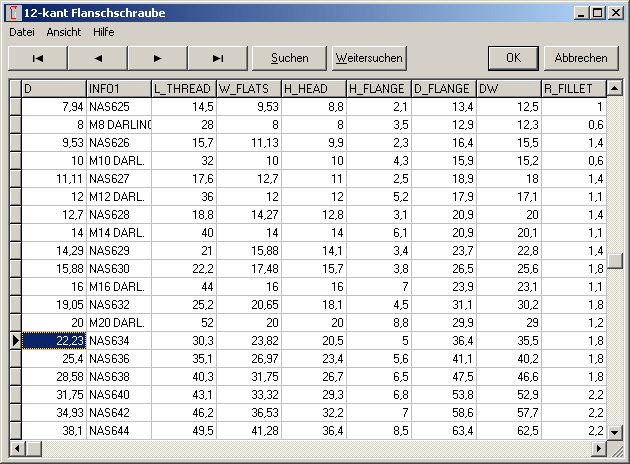The height and width of the screenshot is (464, 630).
Task: Open the Datei menu
Action: (x=21, y=32)
